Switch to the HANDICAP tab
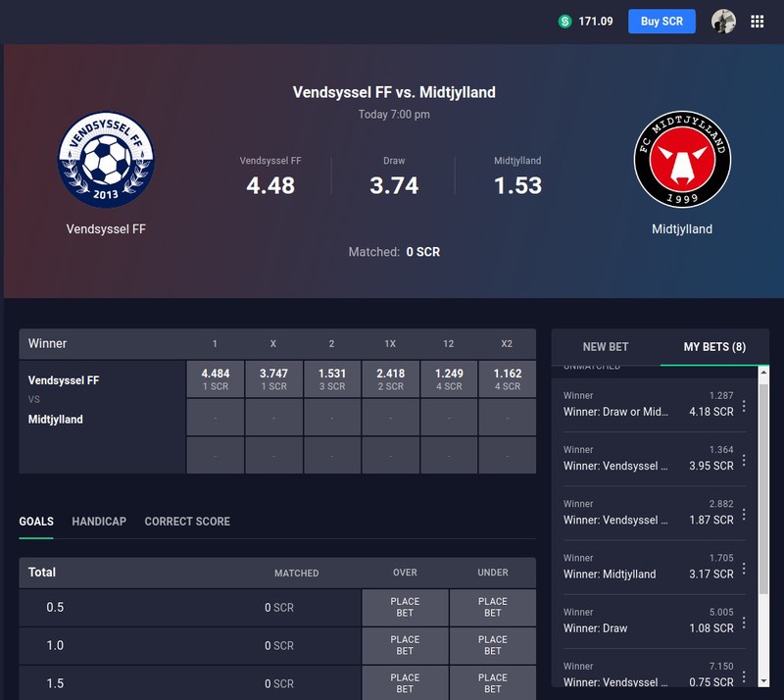784x700 pixels. [x=99, y=522]
